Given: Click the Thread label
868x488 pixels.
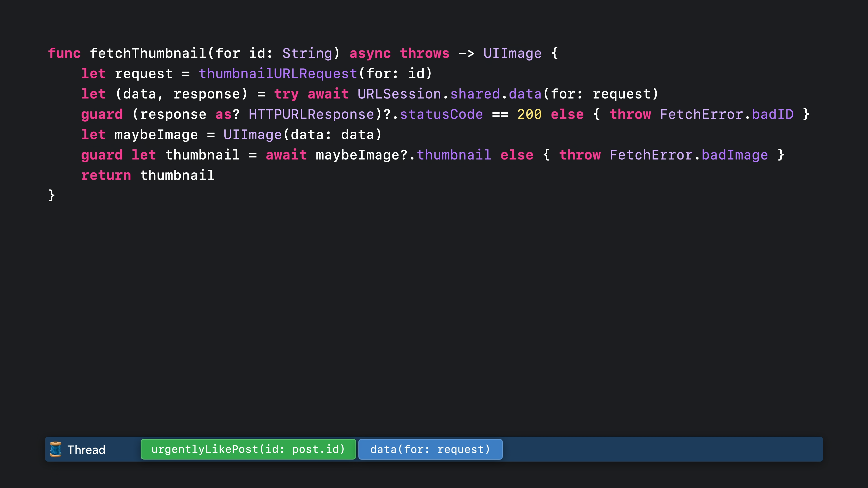Looking at the screenshot, I should point(86,450).
